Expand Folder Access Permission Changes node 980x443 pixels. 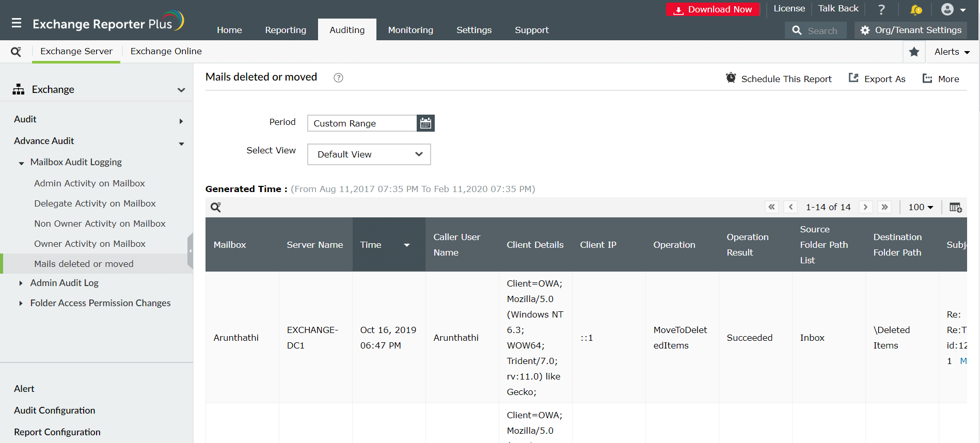coord(21,303)
